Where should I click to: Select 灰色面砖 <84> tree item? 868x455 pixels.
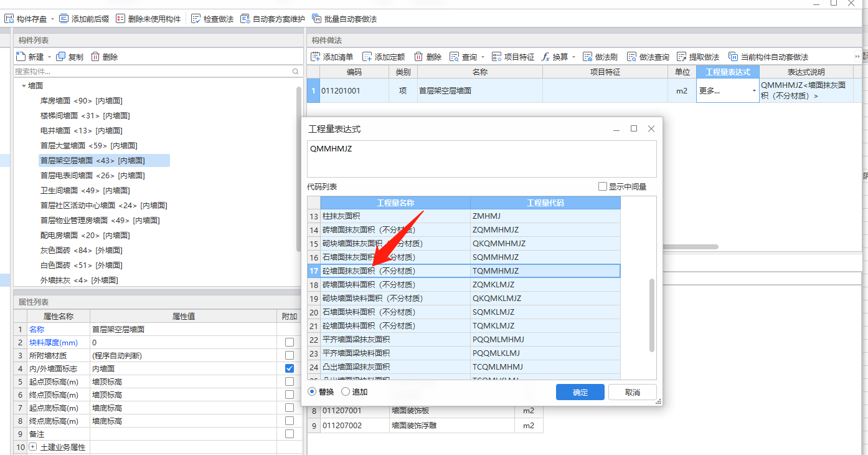pyautogui.click(x=81, y=250)
